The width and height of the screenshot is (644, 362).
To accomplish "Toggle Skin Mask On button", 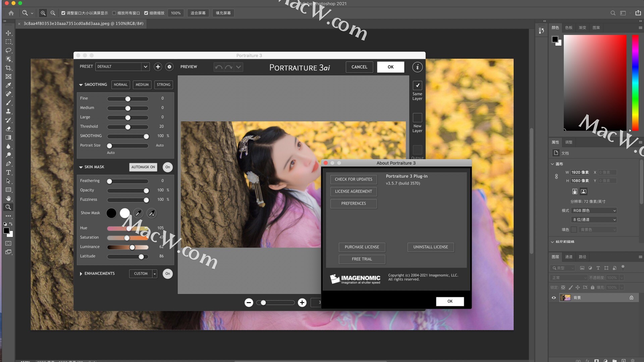I will coord(168,167).
